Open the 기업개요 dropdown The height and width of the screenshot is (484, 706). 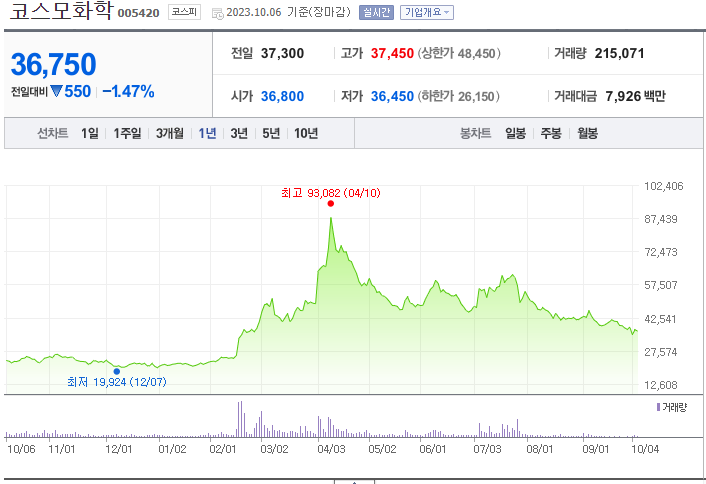pyautogui.click(x=426, y=13)
